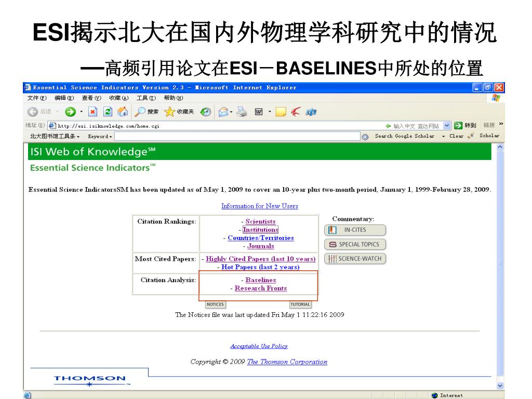The image size is (532, 399).
Task: Click the green Forward arrow button
Action: point(70,112)
